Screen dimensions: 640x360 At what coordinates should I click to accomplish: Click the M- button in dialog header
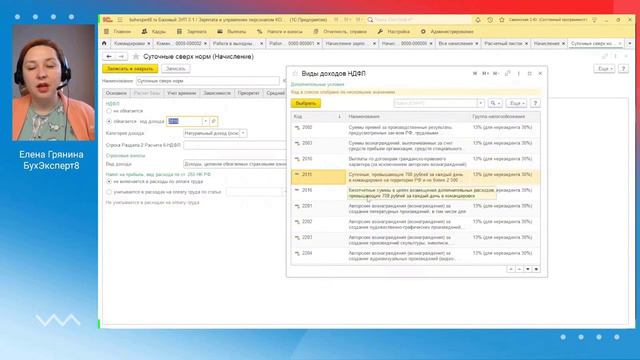point(496,73)
